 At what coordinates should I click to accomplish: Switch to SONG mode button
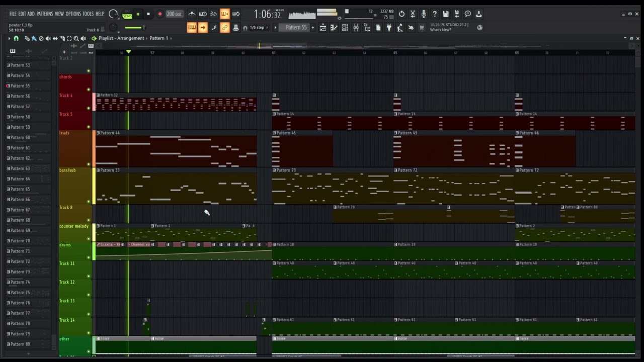point(127,16)
